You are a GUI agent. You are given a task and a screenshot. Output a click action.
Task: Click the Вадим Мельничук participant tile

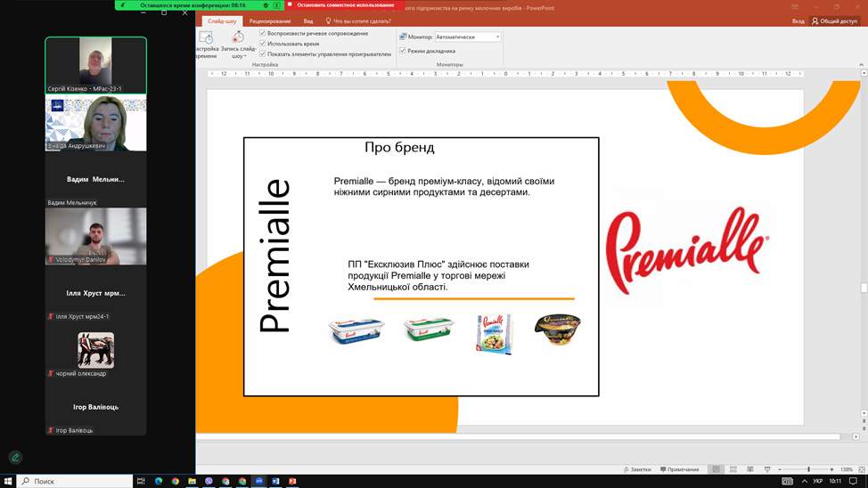(x=95, y=179)
